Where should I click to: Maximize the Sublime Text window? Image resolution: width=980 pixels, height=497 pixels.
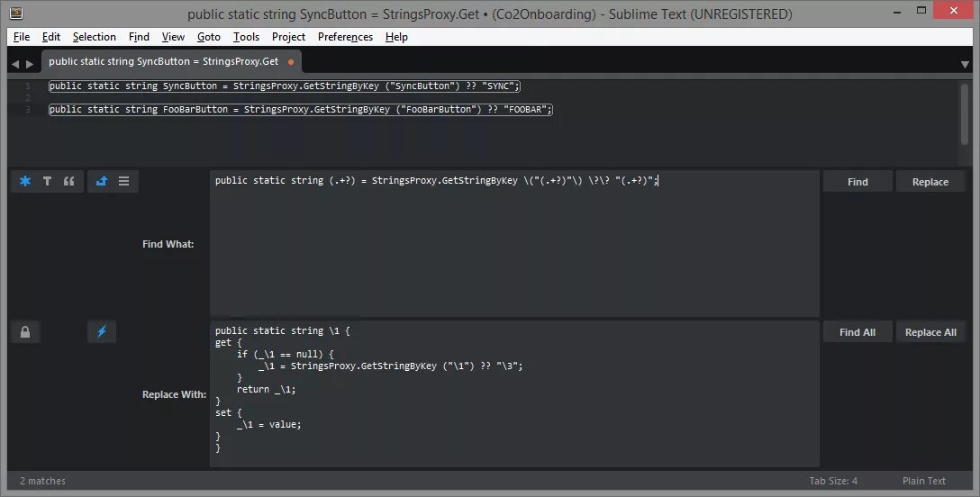click(x=921, y=11)
